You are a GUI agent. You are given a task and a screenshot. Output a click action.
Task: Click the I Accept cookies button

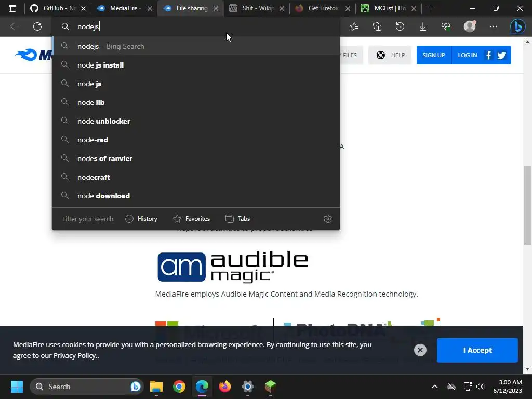click(477, 350)
